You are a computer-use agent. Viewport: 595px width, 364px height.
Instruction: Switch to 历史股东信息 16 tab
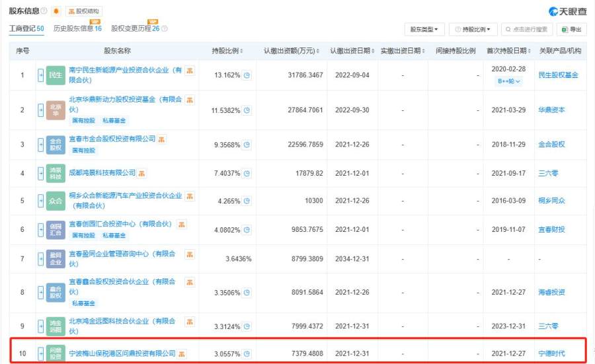(x=77, y=28)
